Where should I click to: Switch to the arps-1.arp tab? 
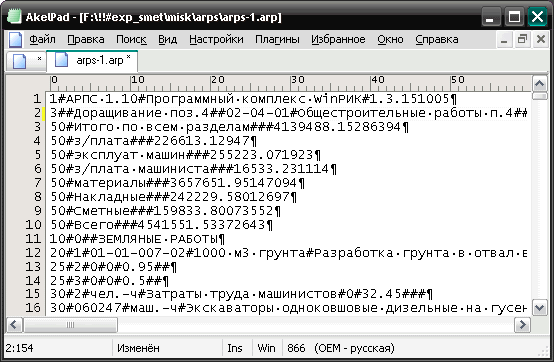[x=93, y=60]
